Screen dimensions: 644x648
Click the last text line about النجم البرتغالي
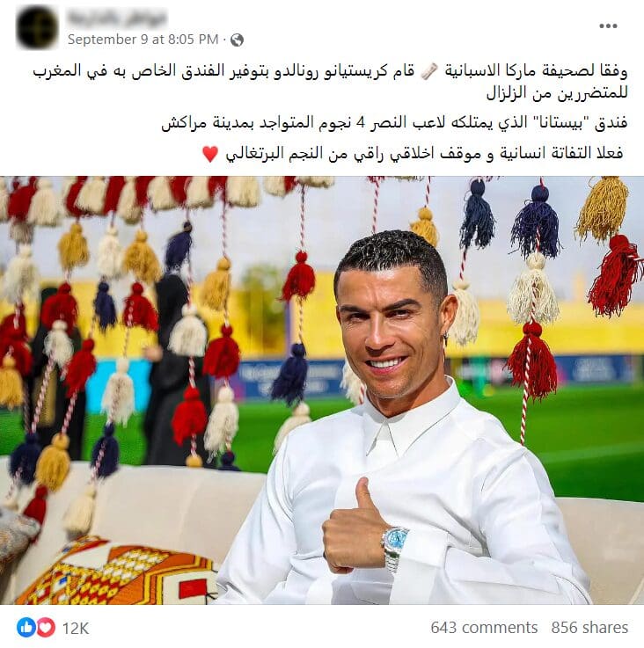(424, 154)
